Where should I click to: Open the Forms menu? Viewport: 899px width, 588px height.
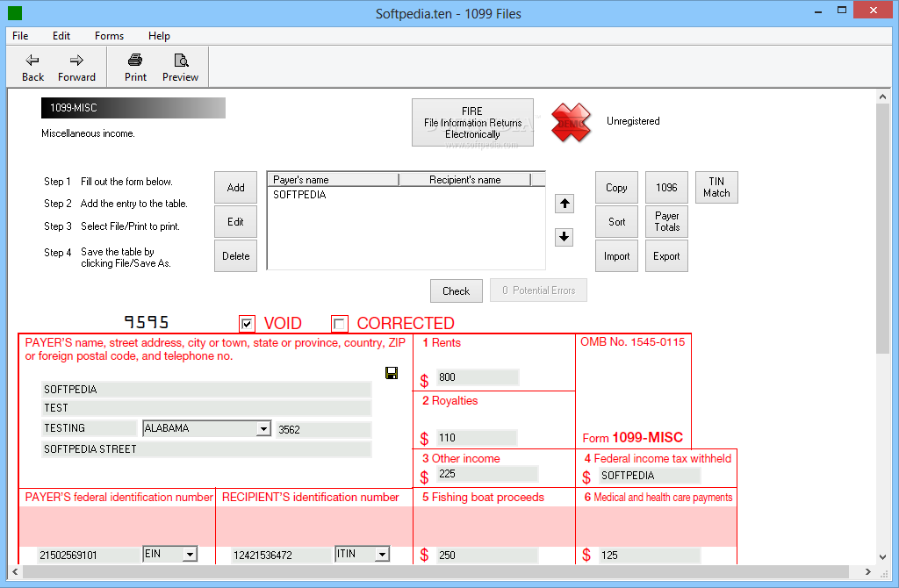click(109, 35)
